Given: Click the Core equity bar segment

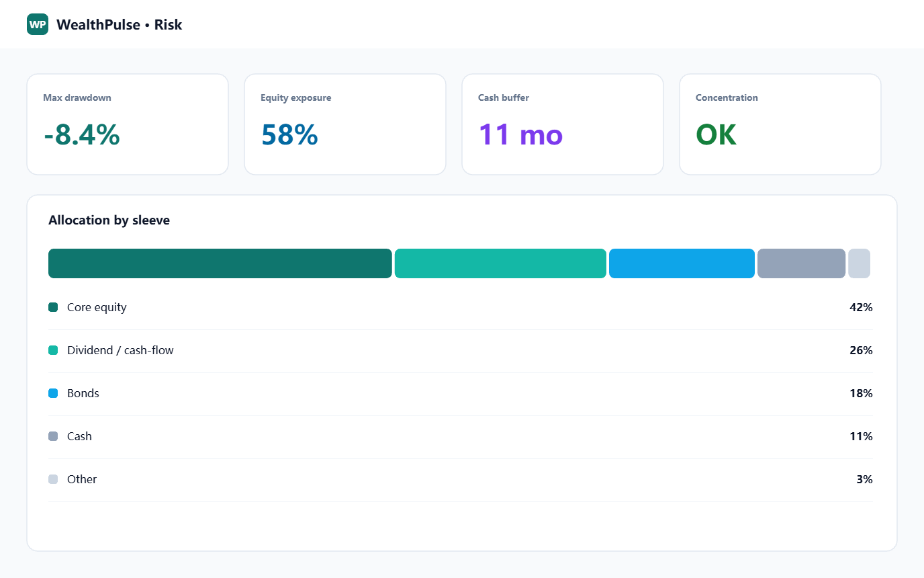Looking at the screenshot, I should coord(220,263).
